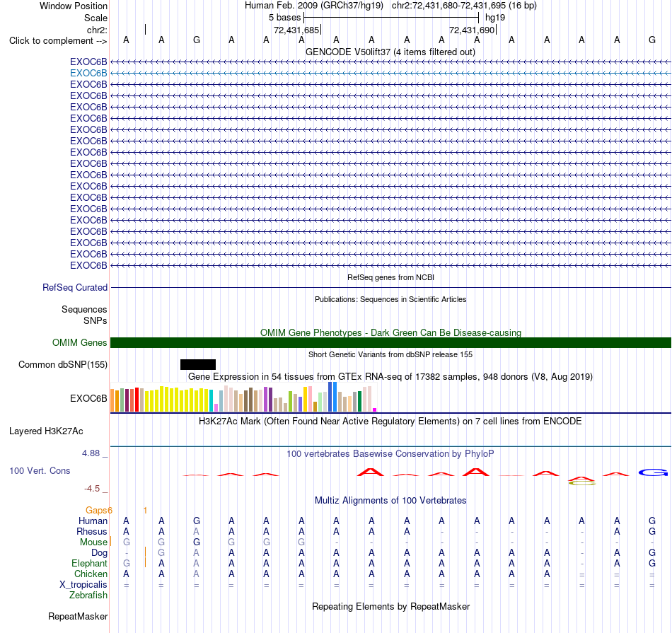Screen dimensions: 672x633
Task: Open the 'RefSeq genes from NCBI' track title
Action: pos(390,277)
